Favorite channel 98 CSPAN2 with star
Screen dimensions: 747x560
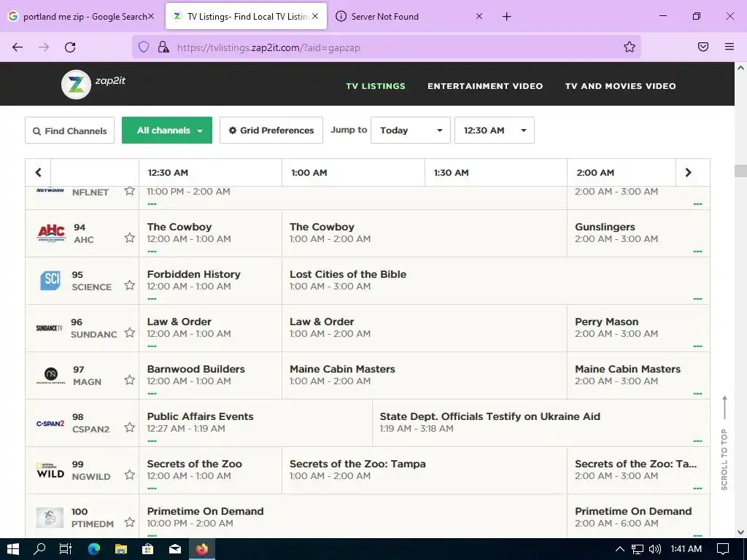pos(130,427)
